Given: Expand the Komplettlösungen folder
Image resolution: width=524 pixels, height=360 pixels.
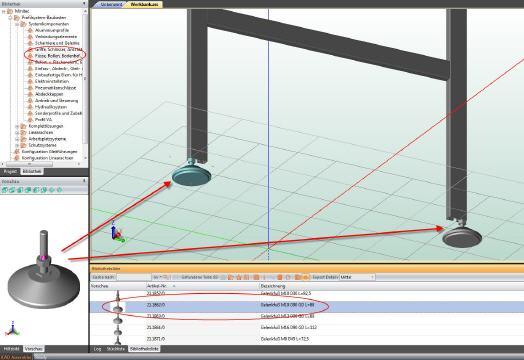Looking at the screenshot, I should (x=17, y=126).
